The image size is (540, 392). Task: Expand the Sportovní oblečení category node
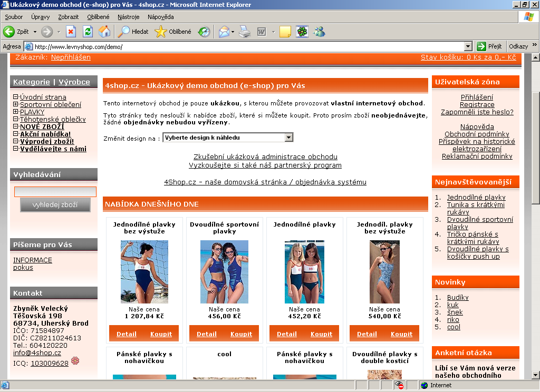click(x=15, y=104)
